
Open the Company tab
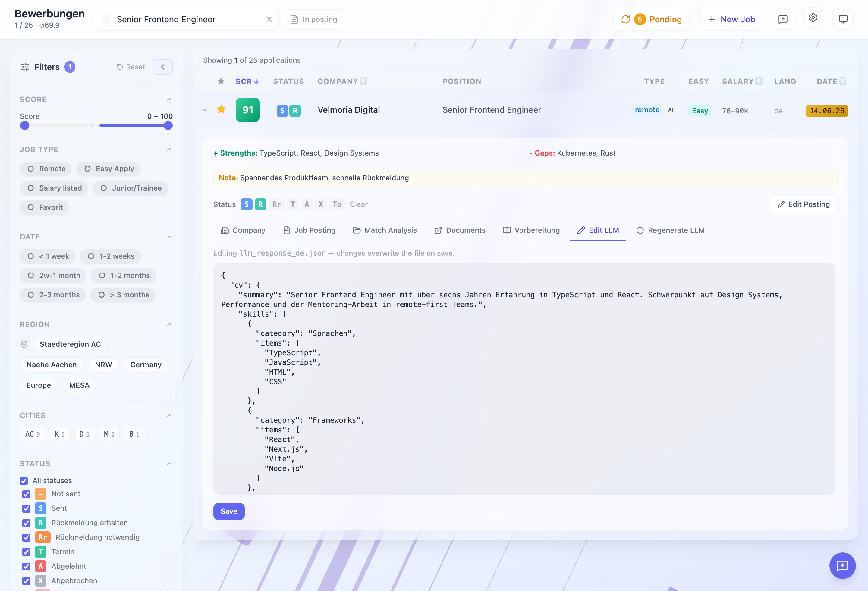(243, 230)
